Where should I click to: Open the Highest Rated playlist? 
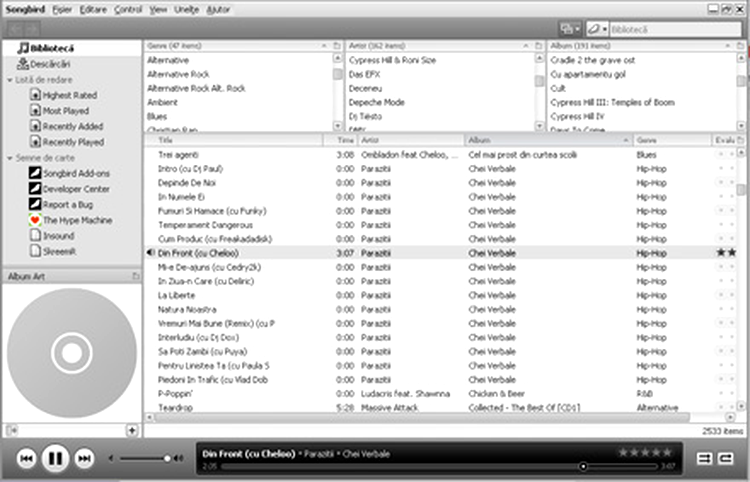click(x=64, y=95)
